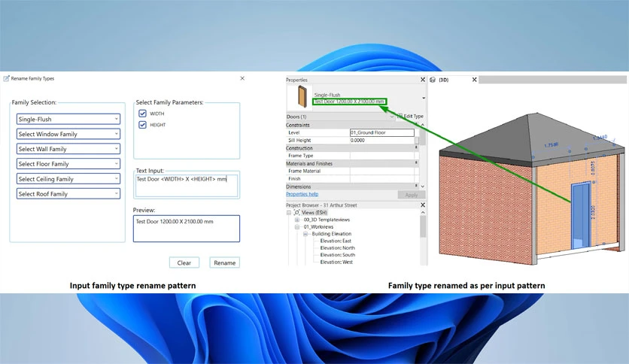Click the Sill Height value 0.0000
Viewport: 629px width, 364px height.
tap(382, 141)
